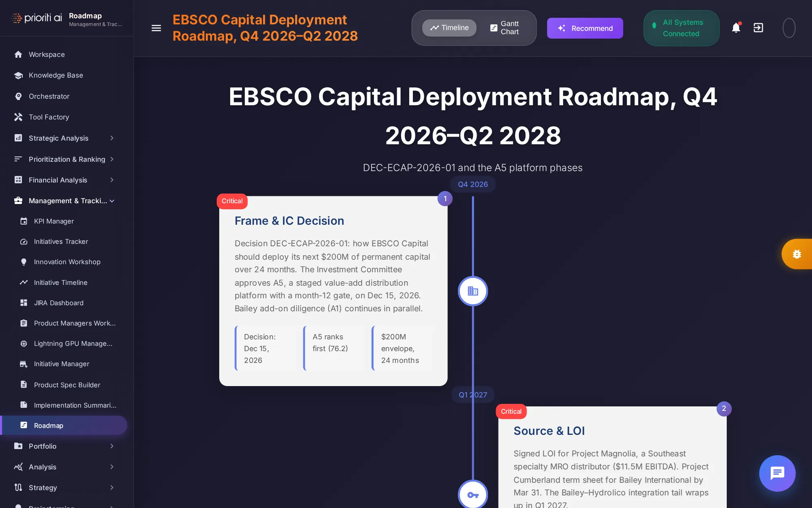This screenshot has width=812, height=508.
Task: Click '$200M envelope, 24 months' stat box
Action: (403, 348)
